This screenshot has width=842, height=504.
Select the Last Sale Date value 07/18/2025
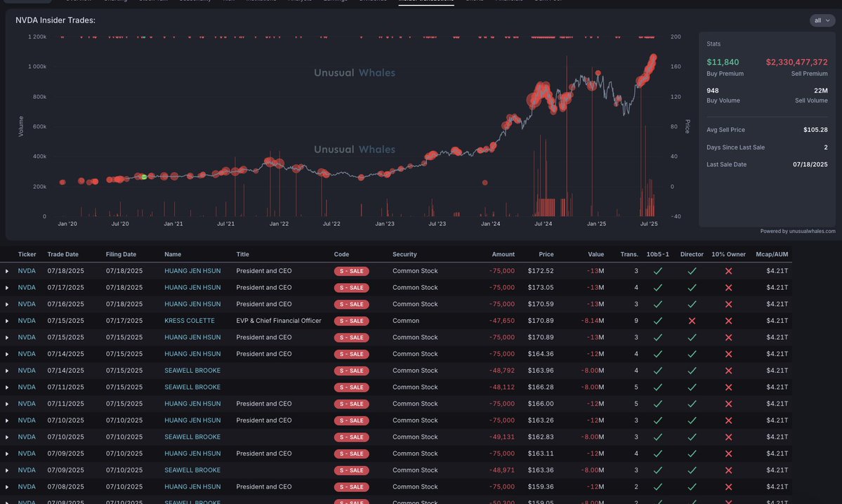click(x=810, y=165)
